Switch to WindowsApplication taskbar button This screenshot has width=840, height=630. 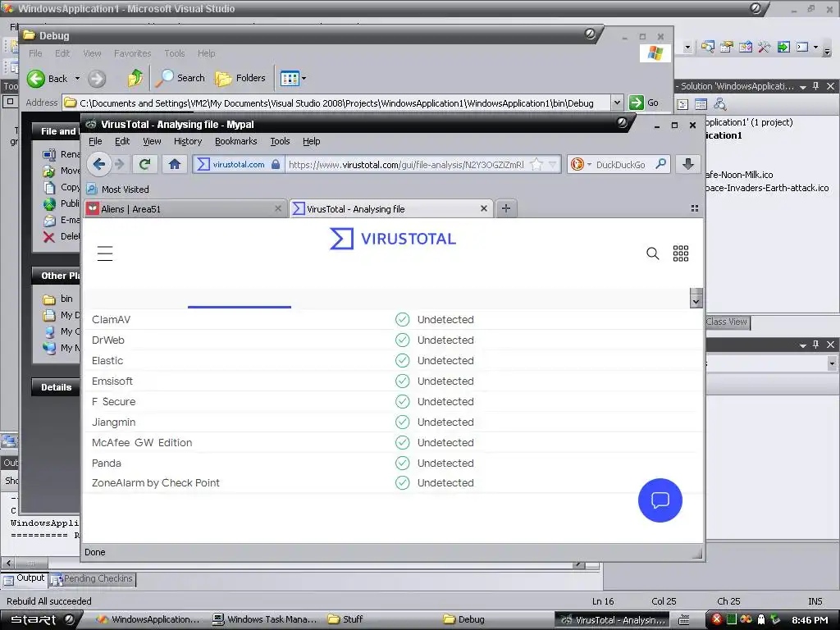pos(148,619)
